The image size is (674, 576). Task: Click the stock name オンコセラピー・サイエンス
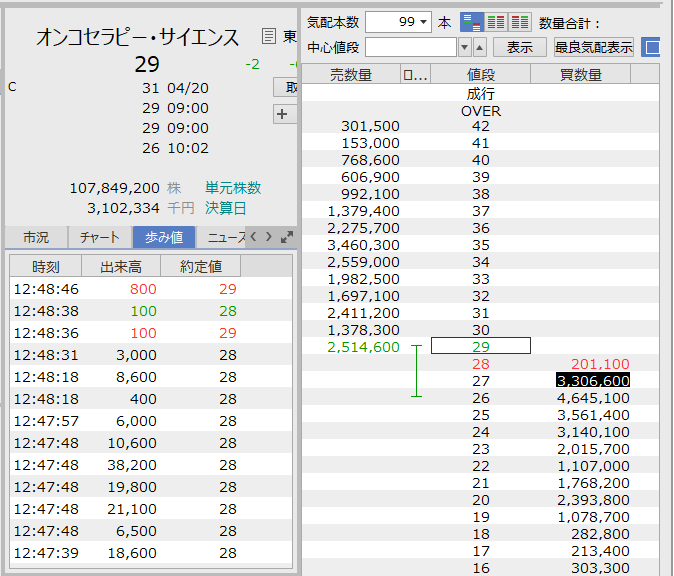137,37
